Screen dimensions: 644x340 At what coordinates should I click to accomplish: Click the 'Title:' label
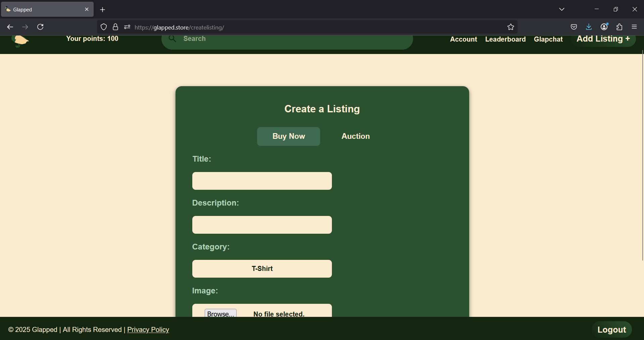[202, 159]
